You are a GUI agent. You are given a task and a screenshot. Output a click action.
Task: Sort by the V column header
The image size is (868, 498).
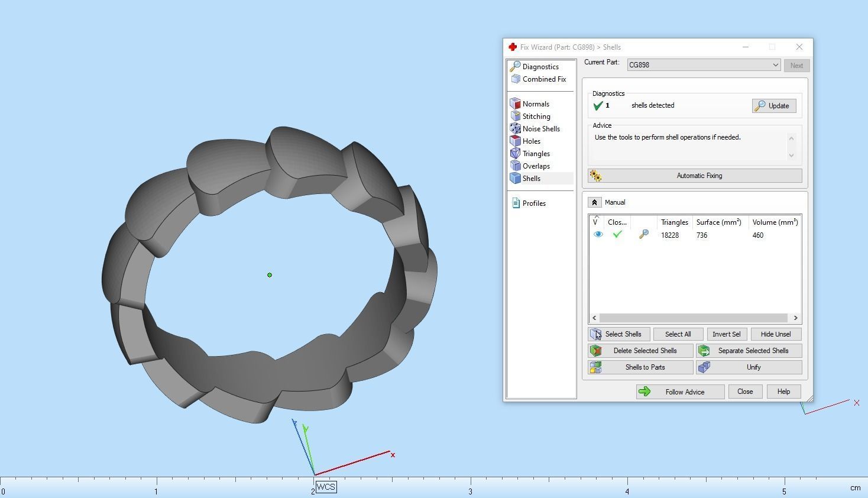tap(596, 222)
